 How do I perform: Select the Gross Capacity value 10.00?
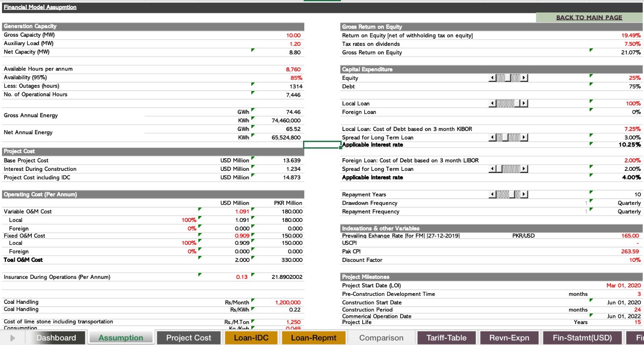coord(293,35)
